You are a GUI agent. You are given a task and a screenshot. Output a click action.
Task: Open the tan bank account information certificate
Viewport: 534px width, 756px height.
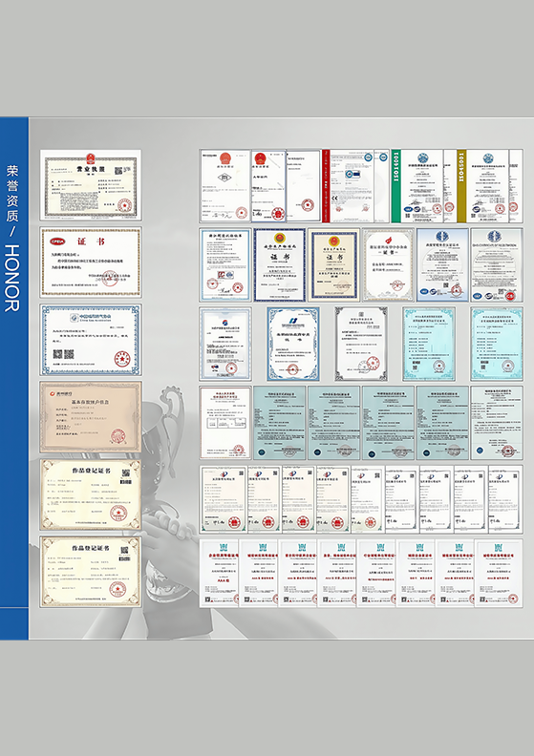tap(91, 417)
